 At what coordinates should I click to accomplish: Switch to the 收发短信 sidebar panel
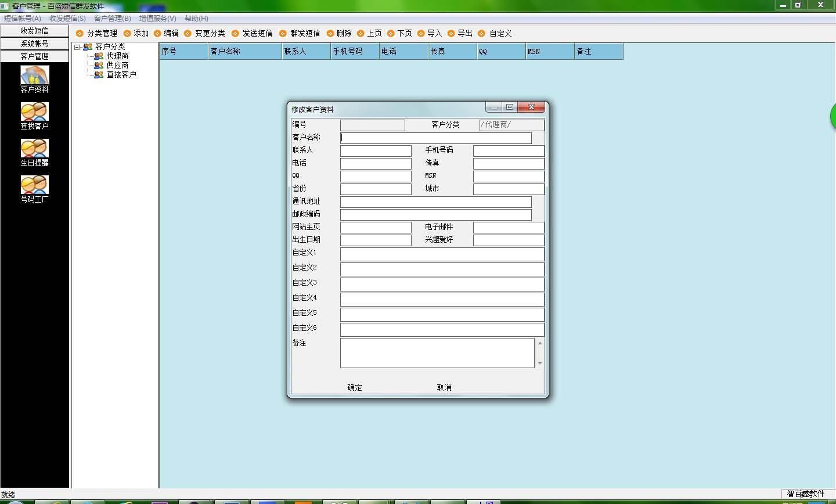(x=34, y=31)
